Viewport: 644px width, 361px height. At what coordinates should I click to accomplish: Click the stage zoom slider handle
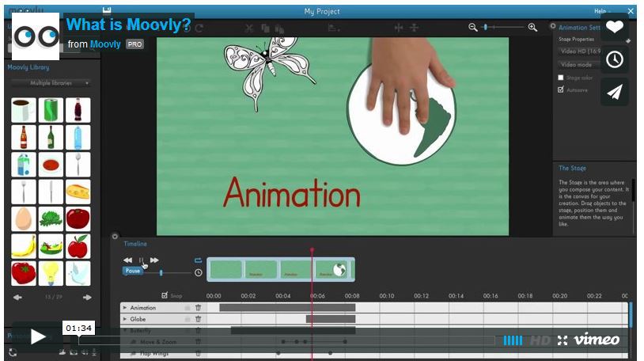[x=486, y=27]
